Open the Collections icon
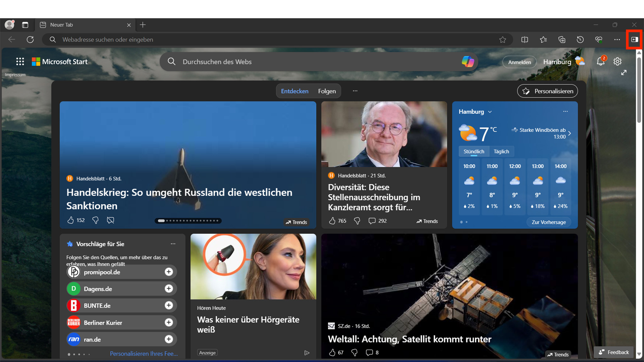Image resolution: width=644 pixels, height=362 pixels. (562, 40)
